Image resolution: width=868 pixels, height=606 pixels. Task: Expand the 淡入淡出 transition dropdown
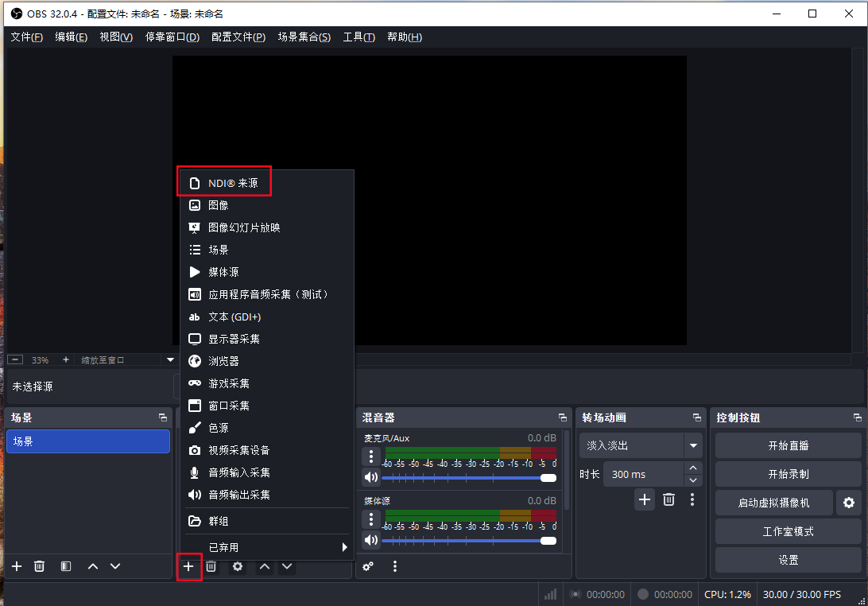point(695,445)
